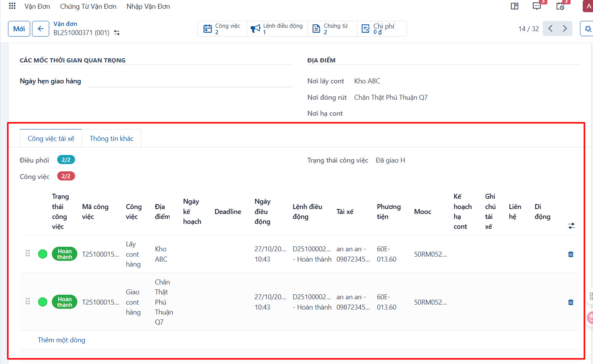Sort by Di động column header

(x=542, y=212)
